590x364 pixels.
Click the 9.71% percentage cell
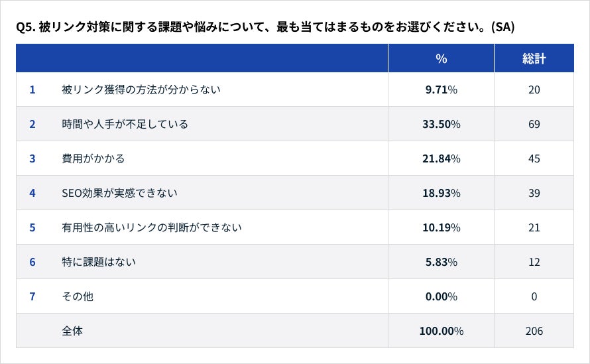441,90
